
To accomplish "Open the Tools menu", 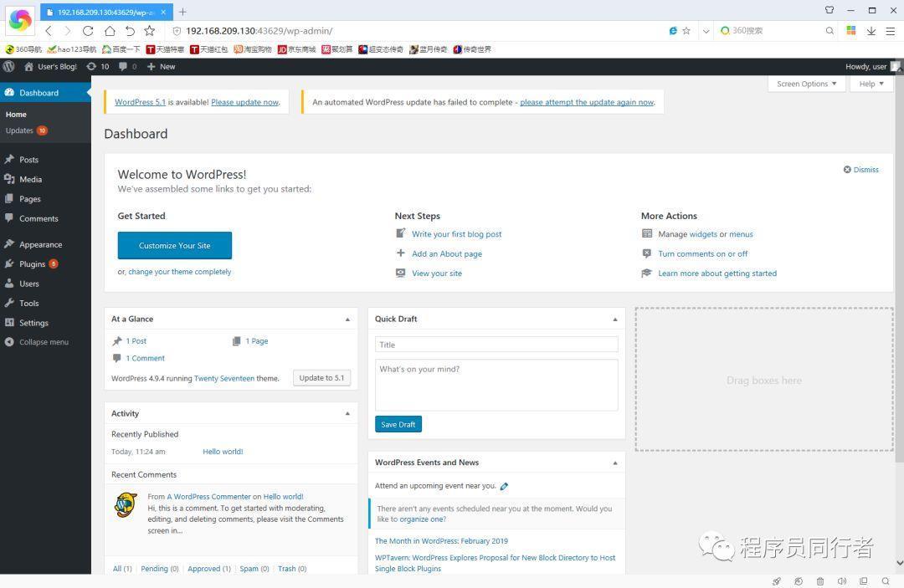I will tap(28, 303).
